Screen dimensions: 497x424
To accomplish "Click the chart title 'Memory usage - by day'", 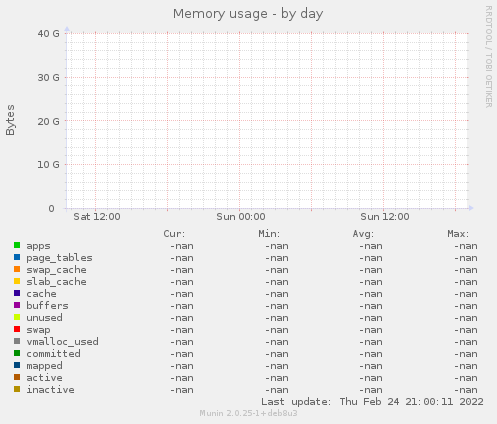I will tap(248, 14).
